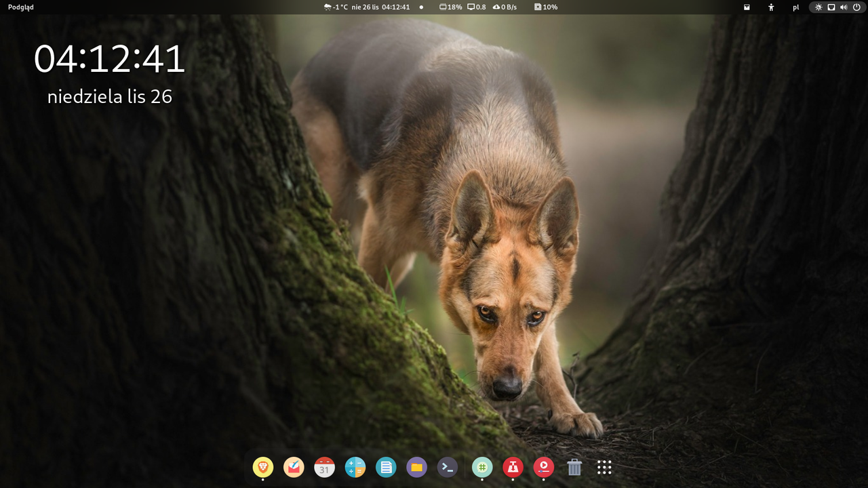Open the green hash-symbol app in dock
Screen dimensions: 868x488
[x=482, y=467]
